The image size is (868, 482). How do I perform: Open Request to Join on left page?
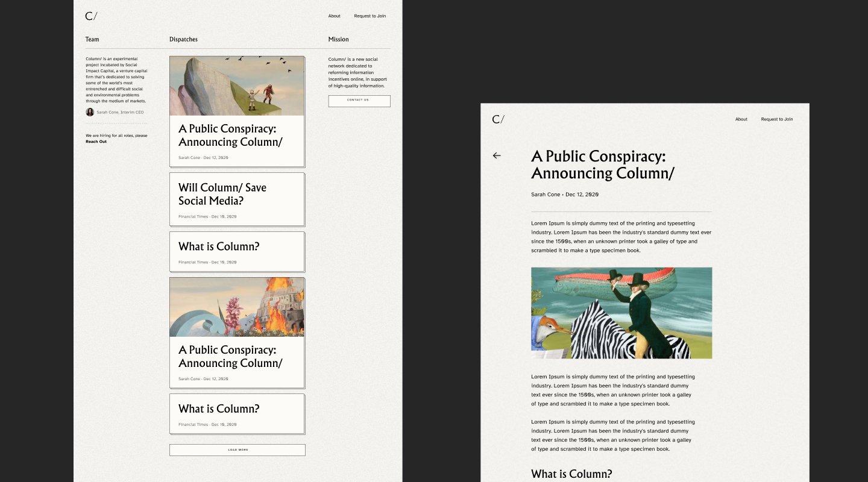370,16
